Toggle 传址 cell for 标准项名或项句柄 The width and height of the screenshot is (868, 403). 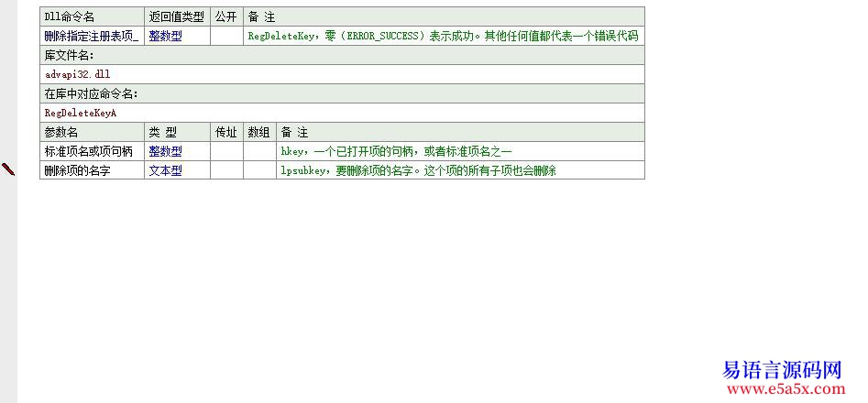226,151
